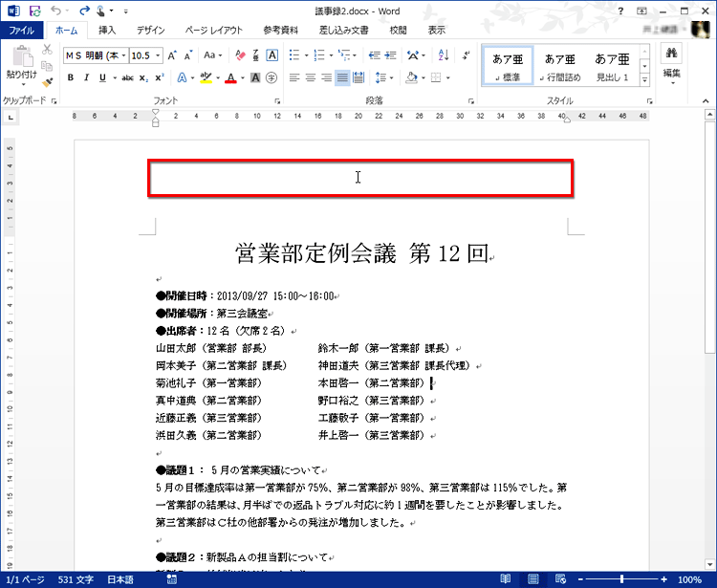Open line spacing dropdown
The height and width of the screenshot is (588, 717).
384,78
